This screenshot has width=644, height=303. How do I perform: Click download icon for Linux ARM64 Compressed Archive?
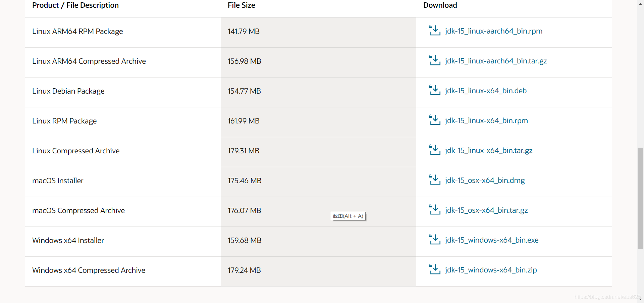click(x=434, y=60)
